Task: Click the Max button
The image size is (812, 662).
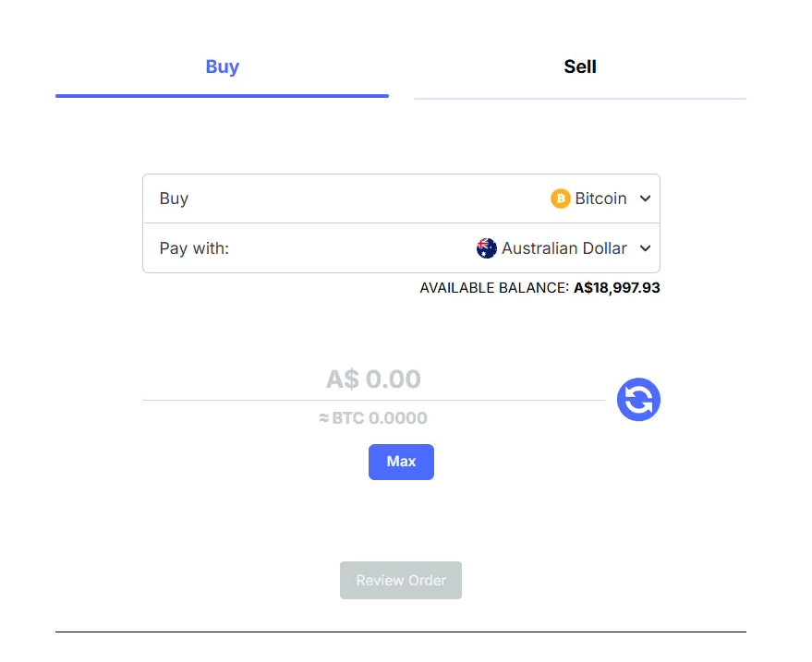Action: click(x=401, y=462)
